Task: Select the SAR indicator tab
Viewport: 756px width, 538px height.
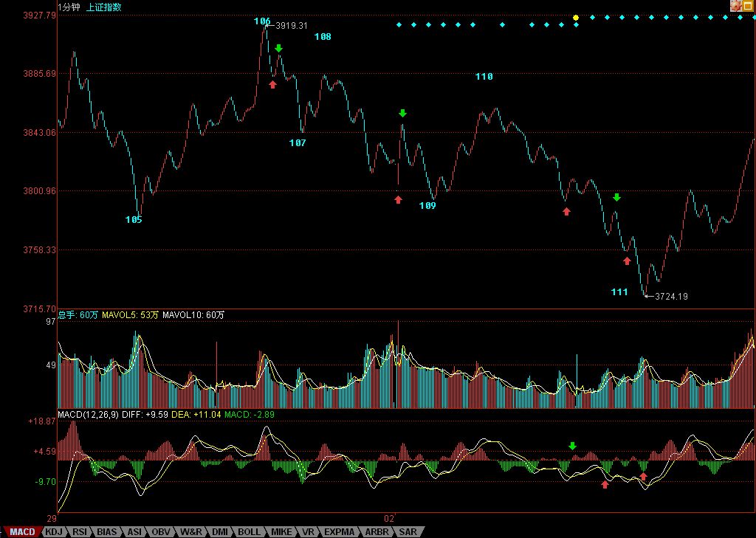Action: (408, 531)
